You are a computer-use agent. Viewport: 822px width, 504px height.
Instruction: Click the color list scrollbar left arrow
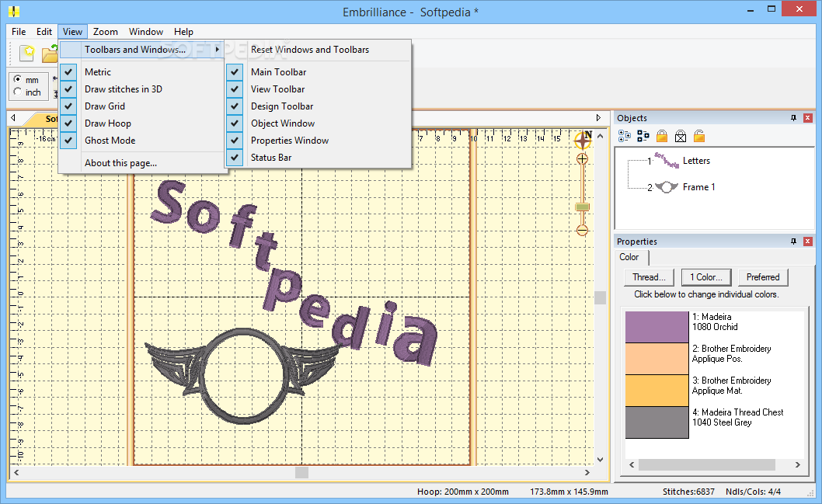pos(632,464)
